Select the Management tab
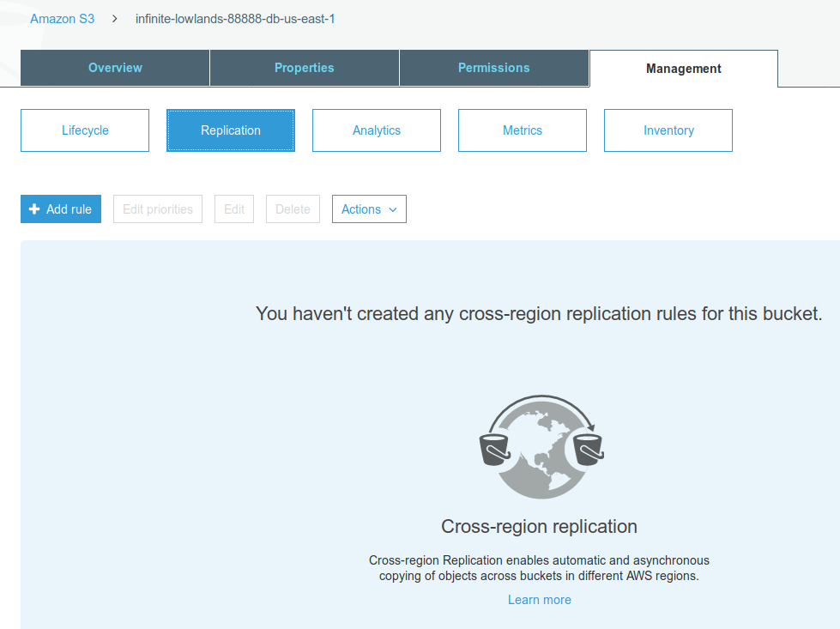Viewport: 840px width, 629px height. [684, 69]
